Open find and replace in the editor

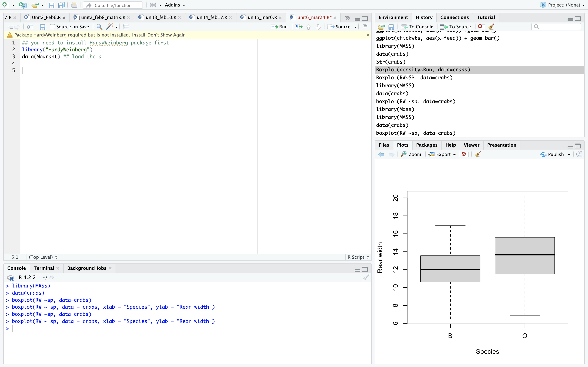point(99,27)
